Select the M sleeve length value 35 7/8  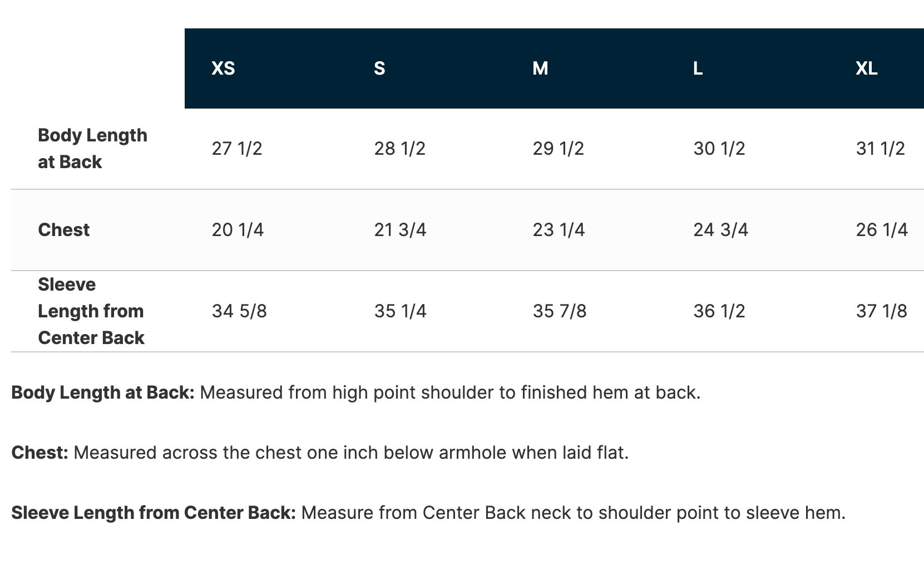tap(560, 311)
